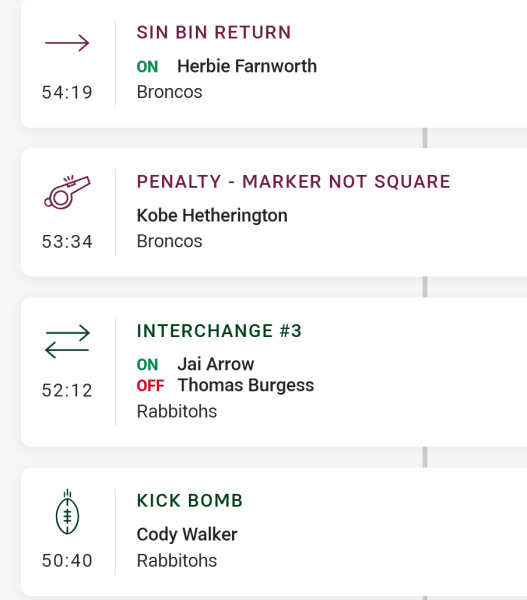This screenshot has width=527, height=600.
Task: Open Cody Walker player name
Action: (187, 535)
